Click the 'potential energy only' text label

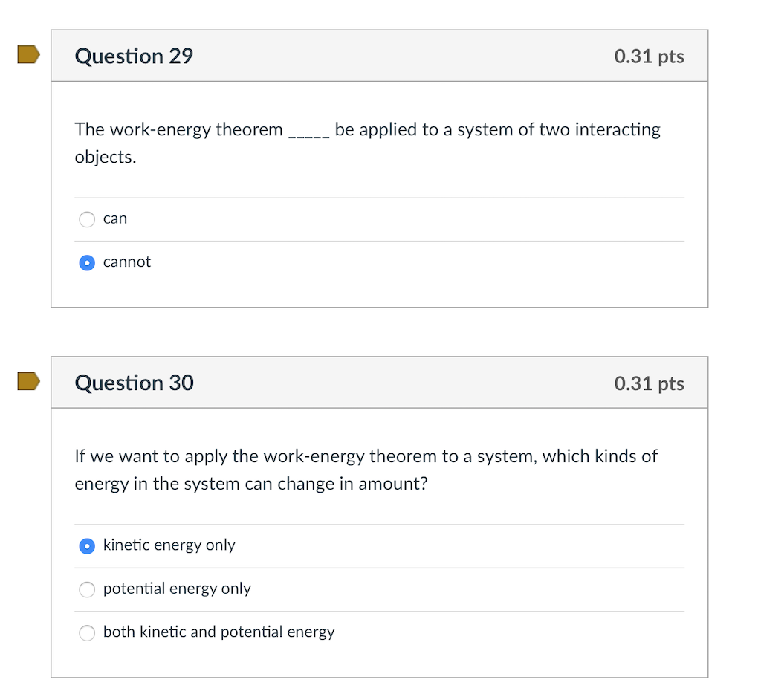176,589
